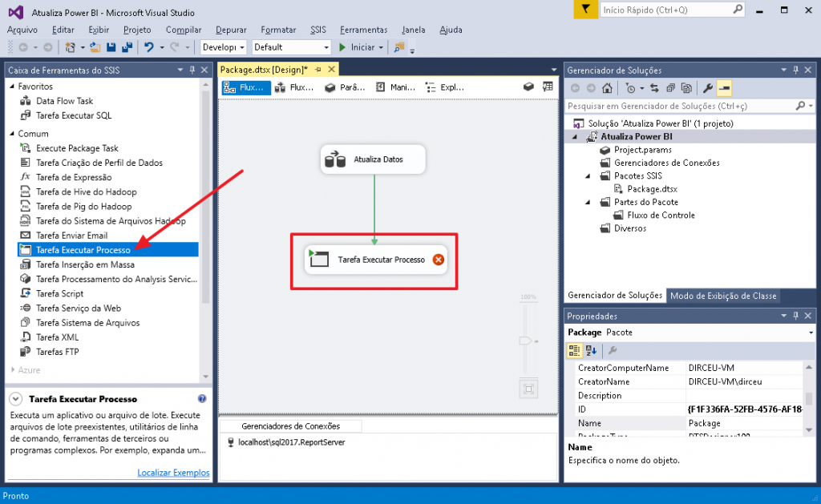Click the Save All toolbar icon
The image size is (821, 504).
pyautogui.click(x=127, y=47)
